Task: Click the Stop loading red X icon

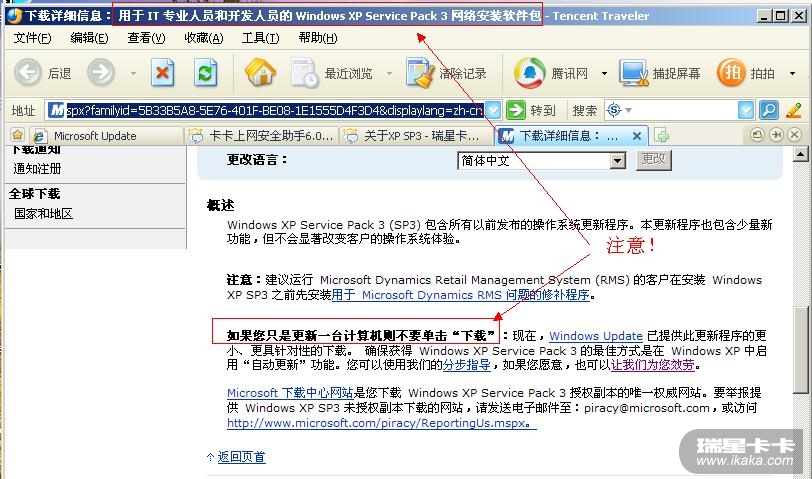Action: 163,72
